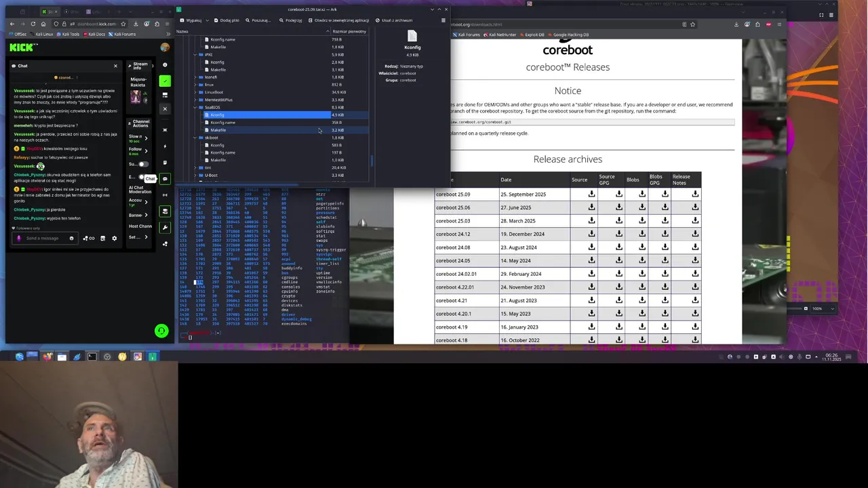Download Blobs for coreboot 25.03
This screenshot has width=868, height=488.
[642, 221]
